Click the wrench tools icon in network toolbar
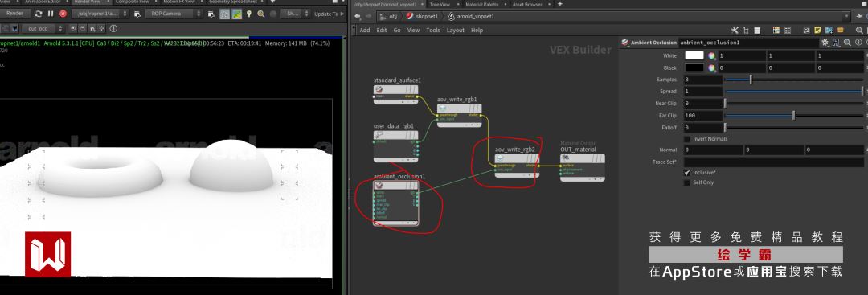Image resolution: width=868 pixels, height=295 pixels. 735,31
